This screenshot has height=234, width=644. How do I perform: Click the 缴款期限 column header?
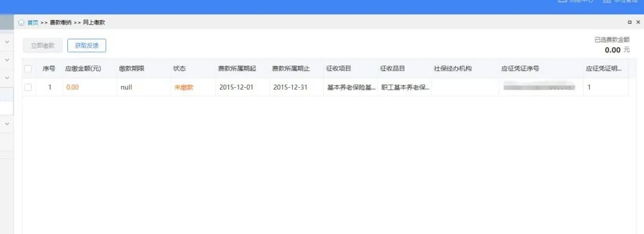click(x=131, y=69)
